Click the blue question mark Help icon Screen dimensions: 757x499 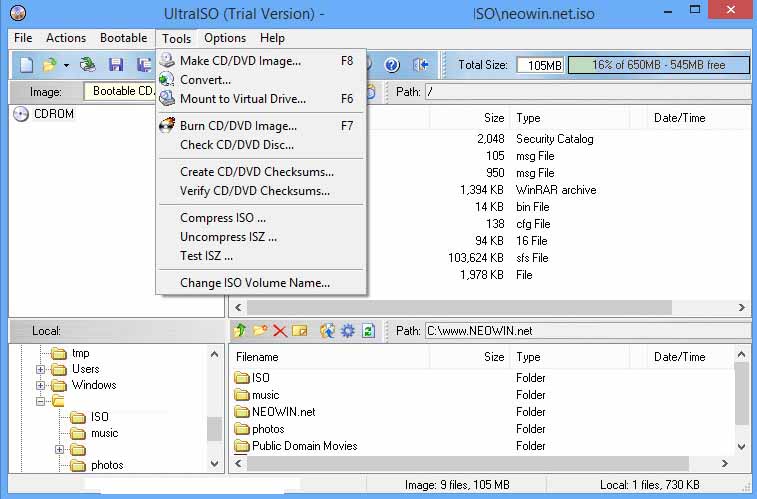click(x=392, y=65)
